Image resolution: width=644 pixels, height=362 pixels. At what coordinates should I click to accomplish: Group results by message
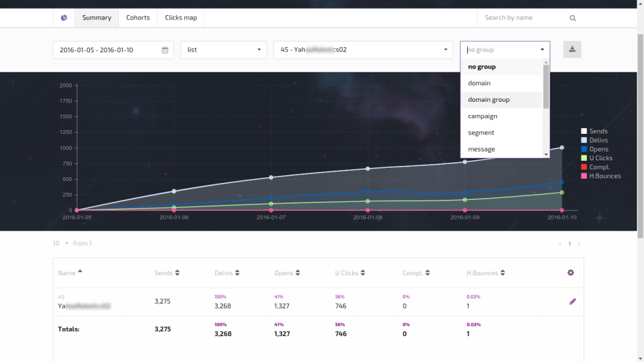[x=502, y=149]
